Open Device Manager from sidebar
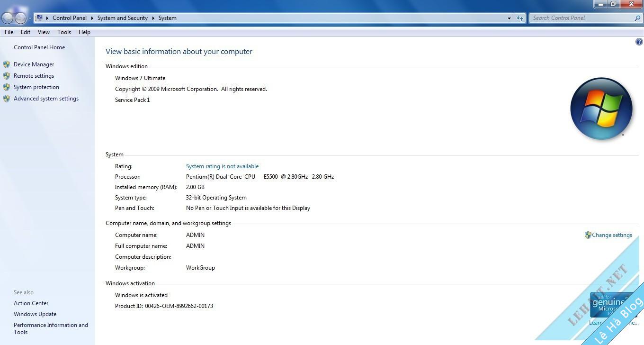 (x=34, y=64)
